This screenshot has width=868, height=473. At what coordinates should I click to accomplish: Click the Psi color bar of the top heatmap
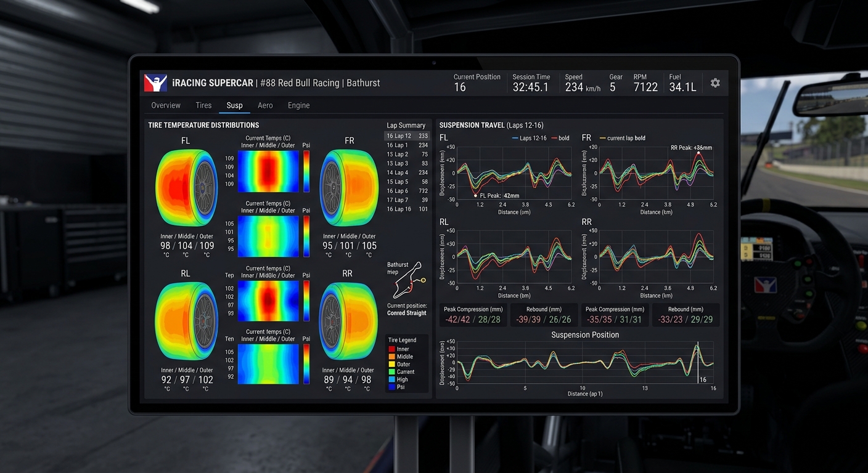(x=306, y=172)
